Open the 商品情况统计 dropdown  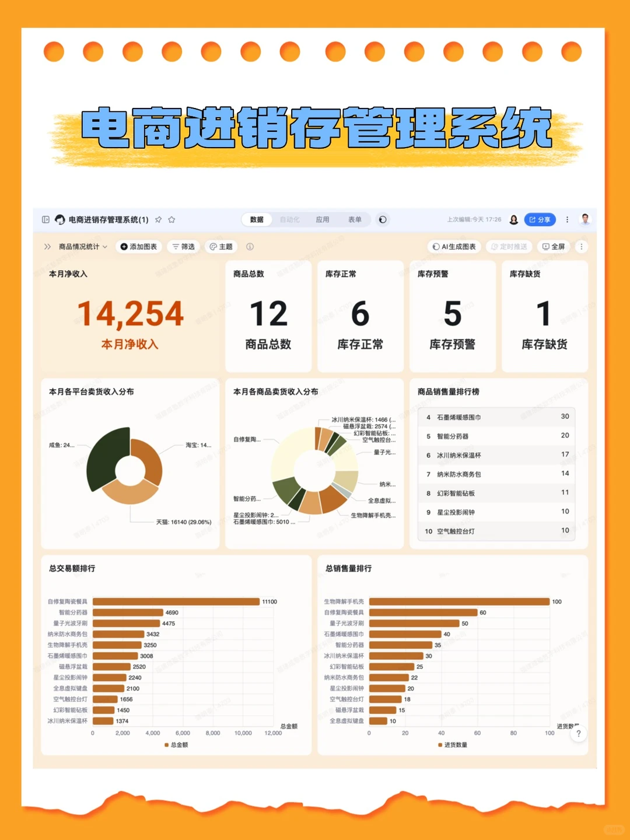(83, 247)
